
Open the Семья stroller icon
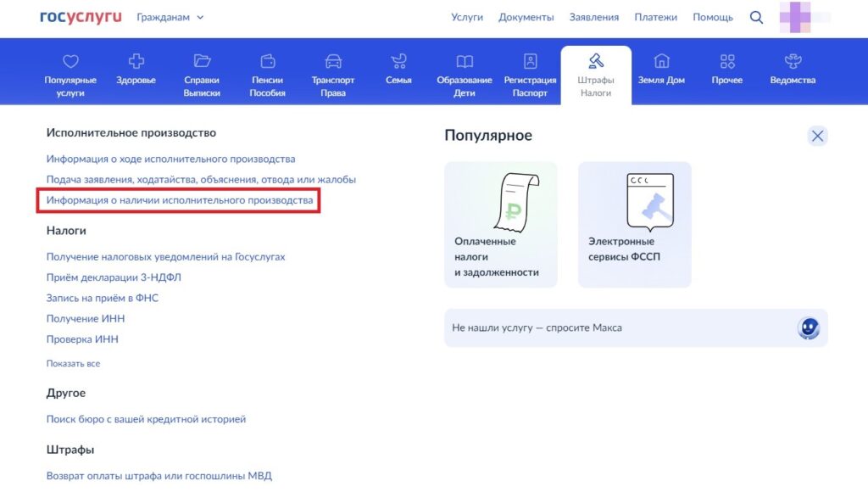tap(398, 62)
